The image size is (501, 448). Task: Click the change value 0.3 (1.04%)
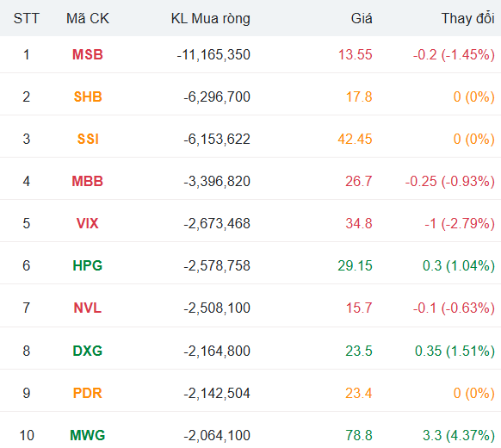pos(459,265)
